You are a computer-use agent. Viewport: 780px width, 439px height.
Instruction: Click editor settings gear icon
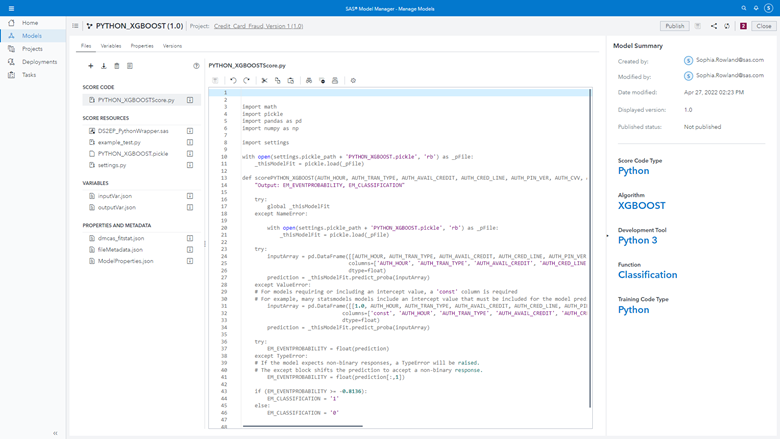353,80
